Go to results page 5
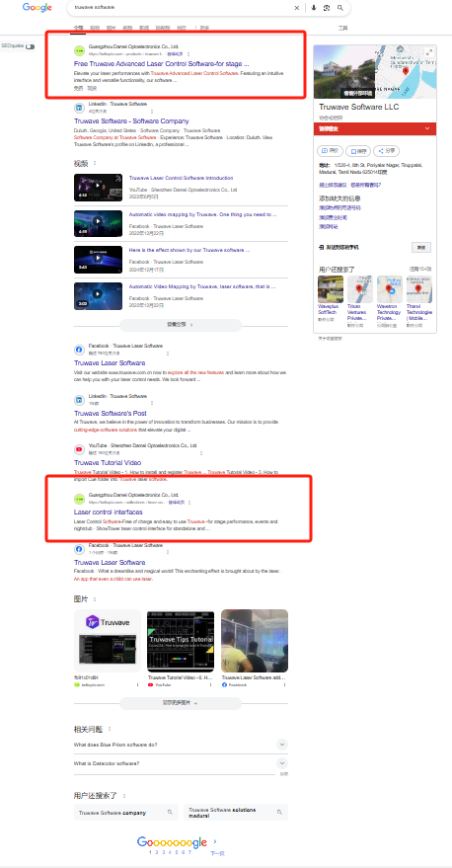 (x=177, y=852)
